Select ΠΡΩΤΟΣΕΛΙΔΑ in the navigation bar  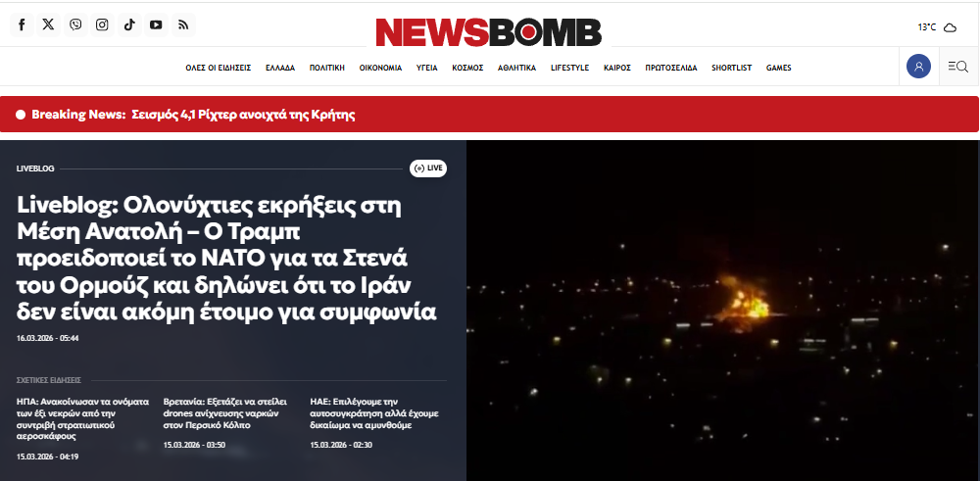click(x=671, y=69)
